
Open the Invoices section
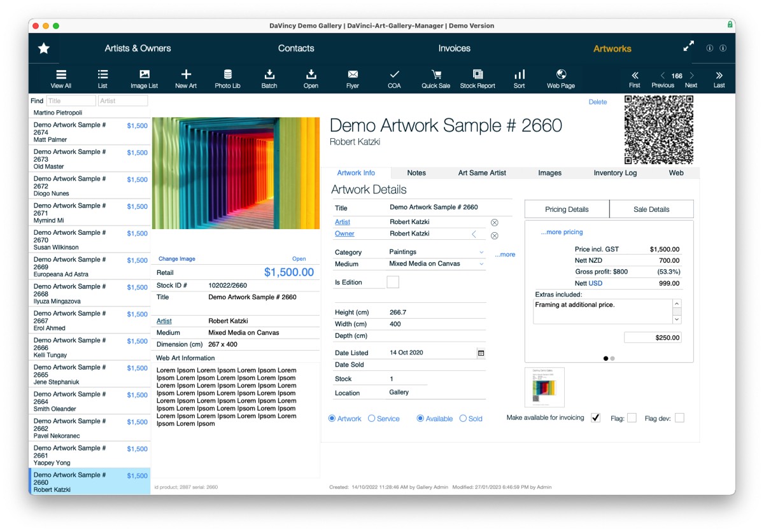click(x=454, y=48)
